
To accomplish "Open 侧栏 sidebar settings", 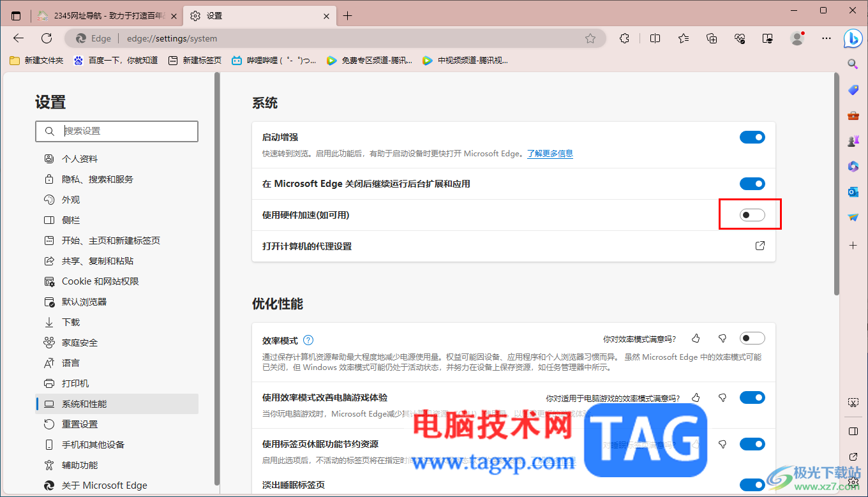I will [x=117, y=220].
